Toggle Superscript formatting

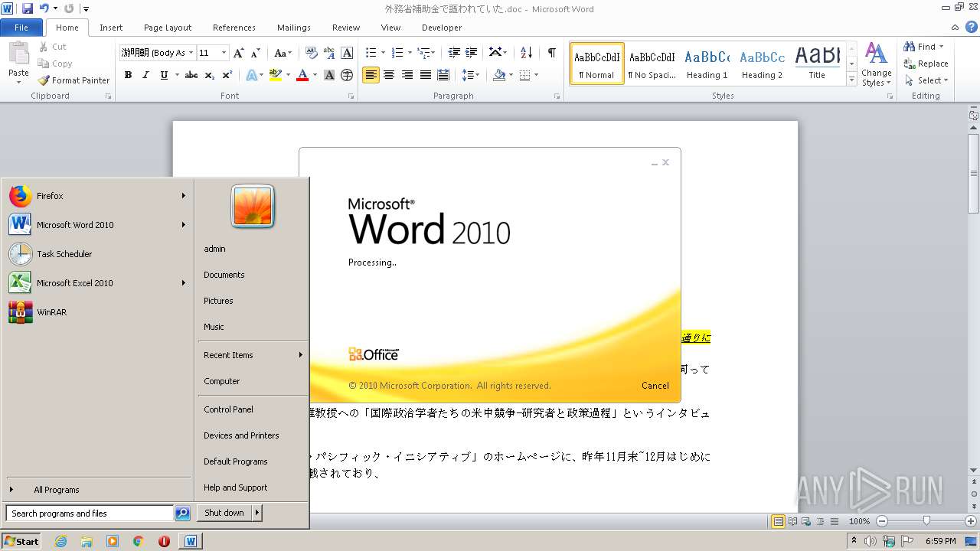(227, 75)
